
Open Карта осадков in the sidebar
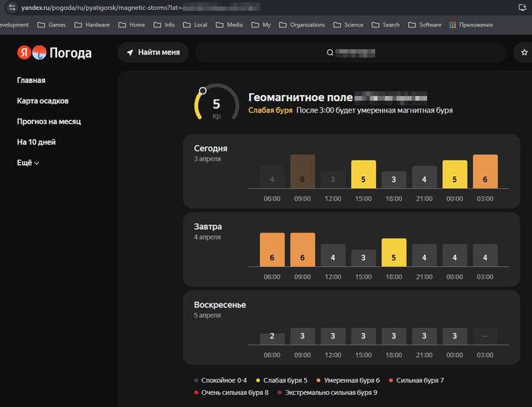pos(43,101)
